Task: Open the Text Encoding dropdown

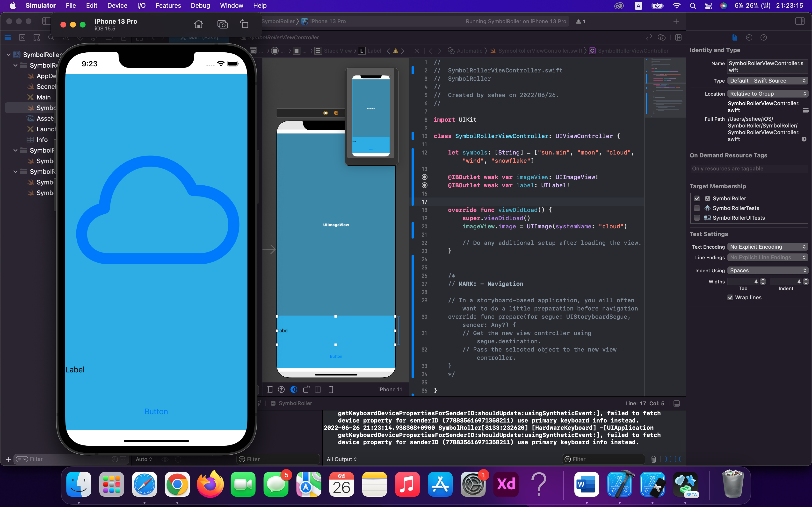Action: [767, 247]
